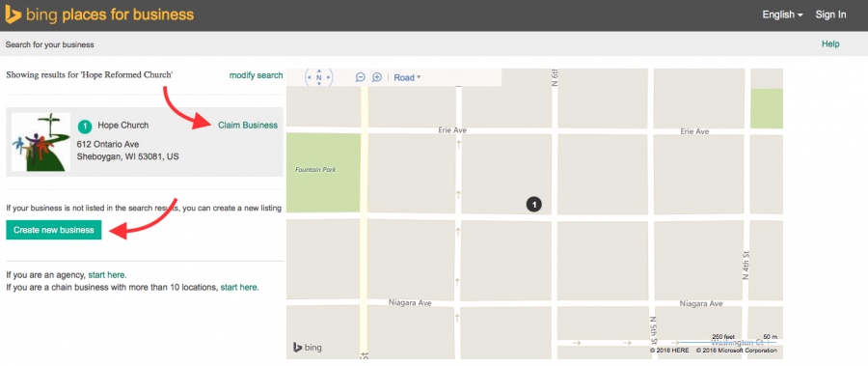868x366 pixels.
Task: Pan the map west with left arrow
Action: tap(309, 77)
